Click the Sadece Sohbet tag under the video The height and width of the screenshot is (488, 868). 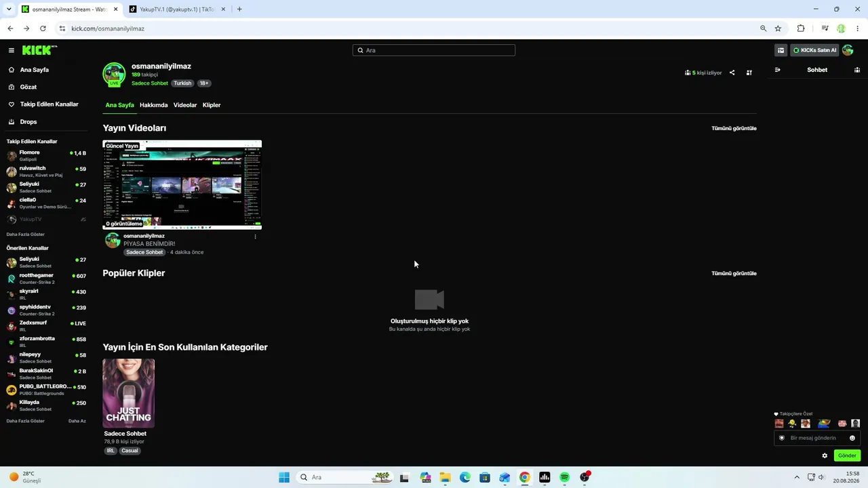[x=144, y=252]
